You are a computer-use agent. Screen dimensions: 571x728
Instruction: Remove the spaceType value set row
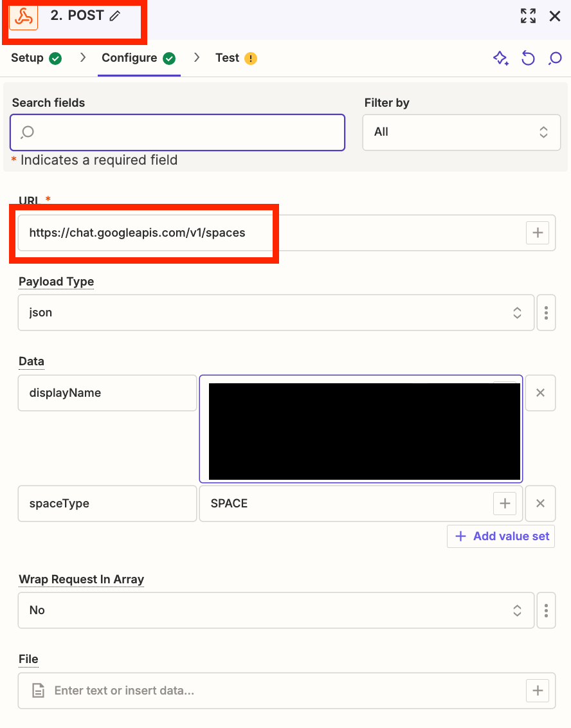click(x=540, y=504)
